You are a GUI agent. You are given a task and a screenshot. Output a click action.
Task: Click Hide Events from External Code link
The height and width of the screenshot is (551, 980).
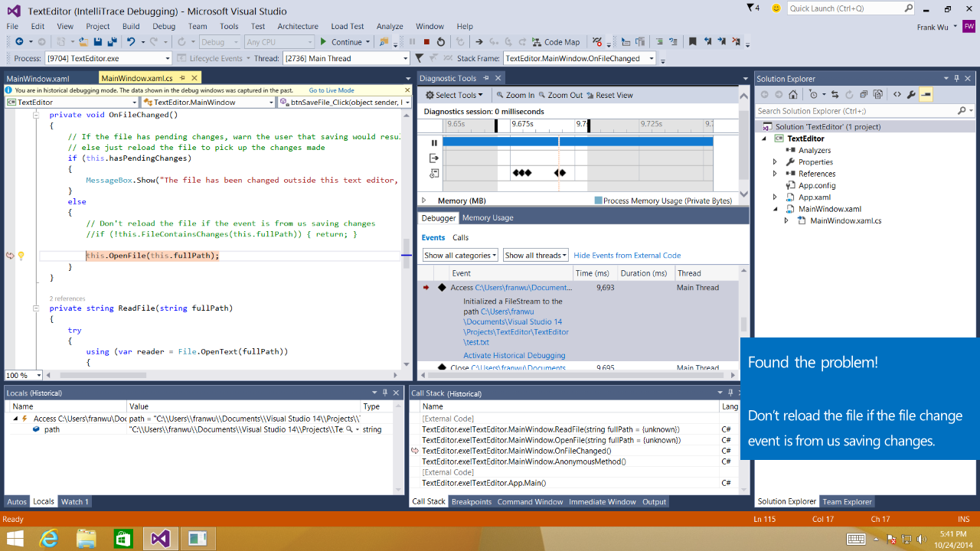click(x=627, y=256)
